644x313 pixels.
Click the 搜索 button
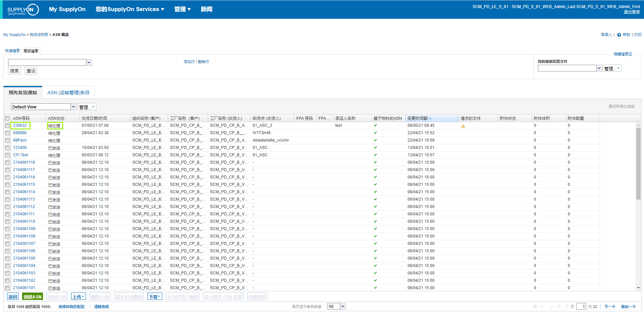[x=14, y=71]
